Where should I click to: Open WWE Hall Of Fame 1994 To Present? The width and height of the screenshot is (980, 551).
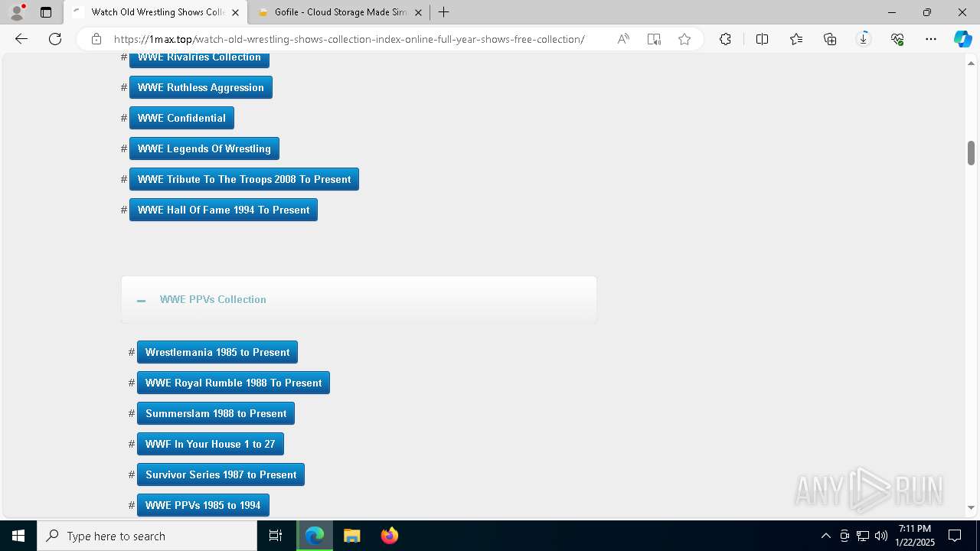click(x=224, y=210)
